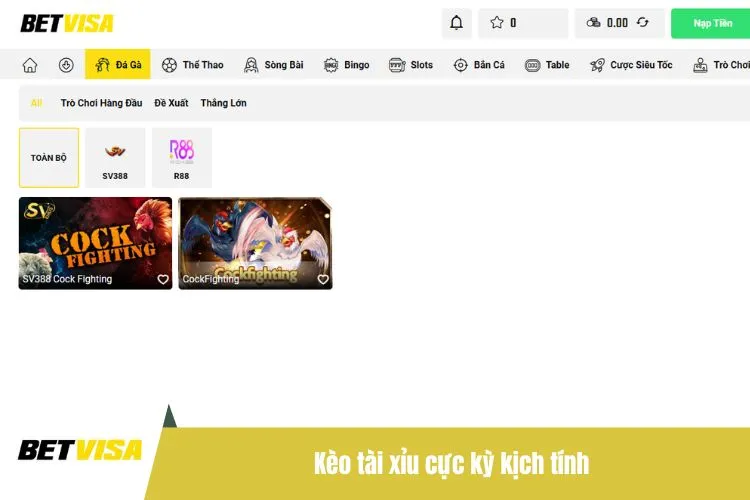
Task: Open the SV388 Cock Fighting game thumbnail
Action: point(95,243)
